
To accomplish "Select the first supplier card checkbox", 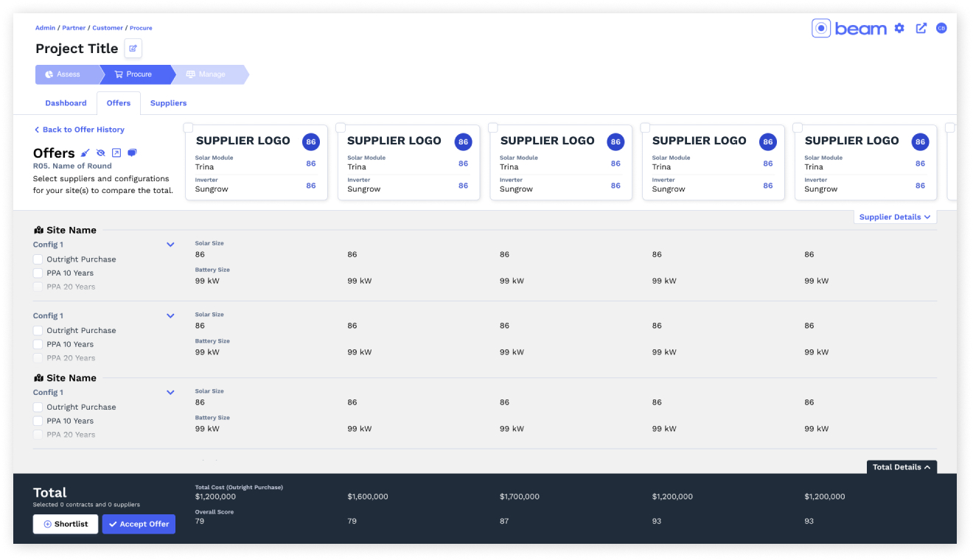I will [x=188, y=127].
